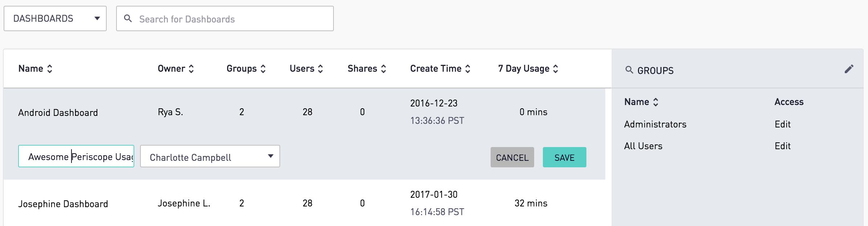Viewport: 868px width, 226px height.
Task: Sort table by Owner column
Action: click(x=191, y=69)
